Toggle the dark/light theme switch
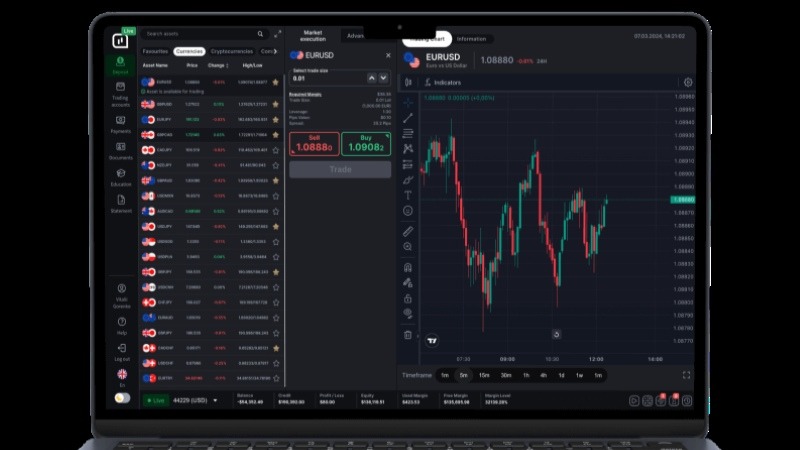The image size is (800, 450). coord(122,397)
